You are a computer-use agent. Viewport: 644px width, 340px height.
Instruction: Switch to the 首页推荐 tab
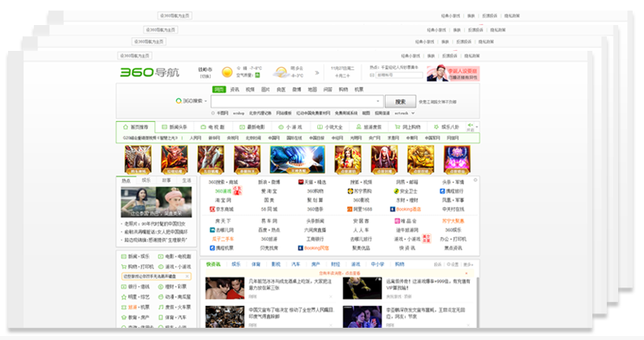pos(136,127)
